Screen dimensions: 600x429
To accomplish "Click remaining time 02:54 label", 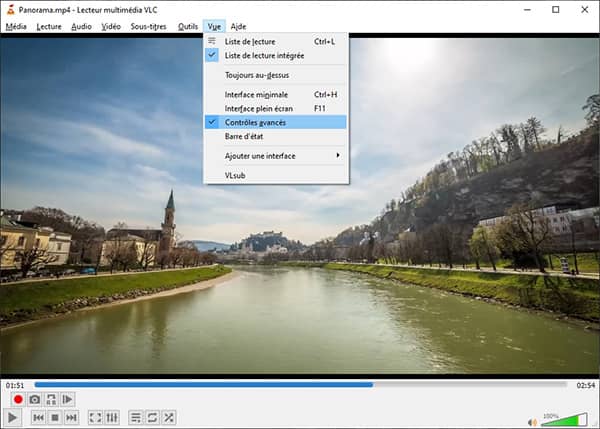I will tap(585, 385).
